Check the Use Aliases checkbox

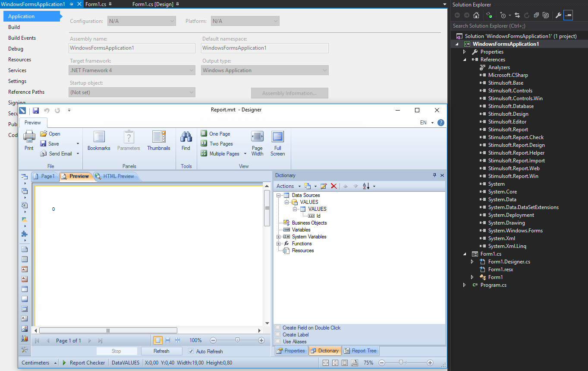278,342
